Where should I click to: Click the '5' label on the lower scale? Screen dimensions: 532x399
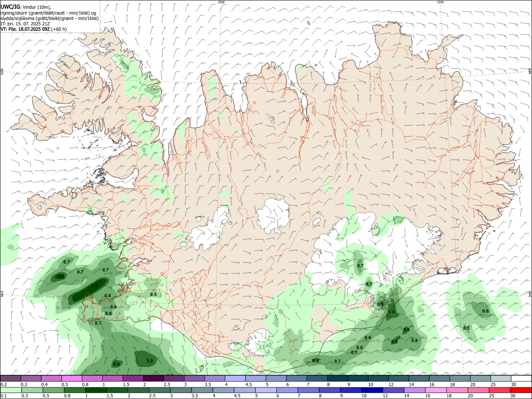(256, 396)
